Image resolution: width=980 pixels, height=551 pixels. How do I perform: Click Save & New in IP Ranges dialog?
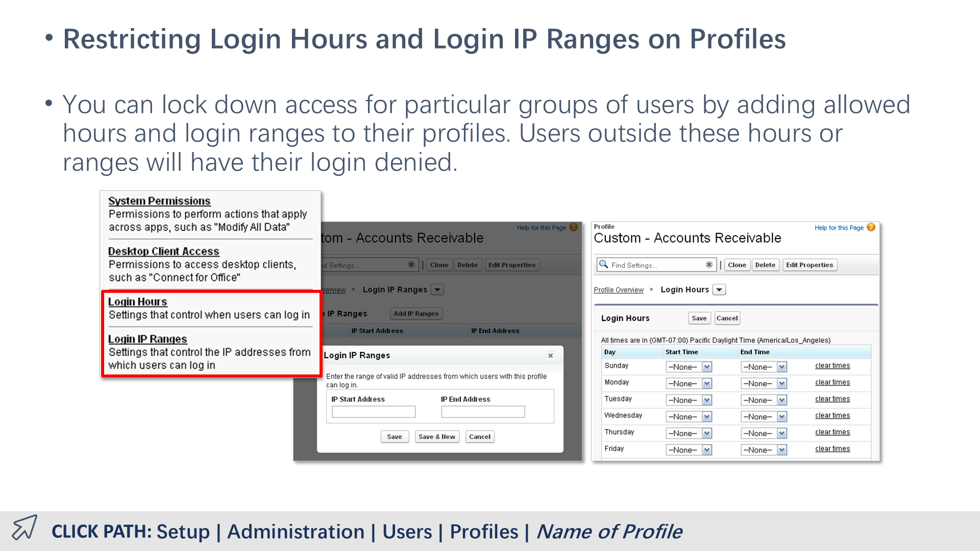pos(437,437)
